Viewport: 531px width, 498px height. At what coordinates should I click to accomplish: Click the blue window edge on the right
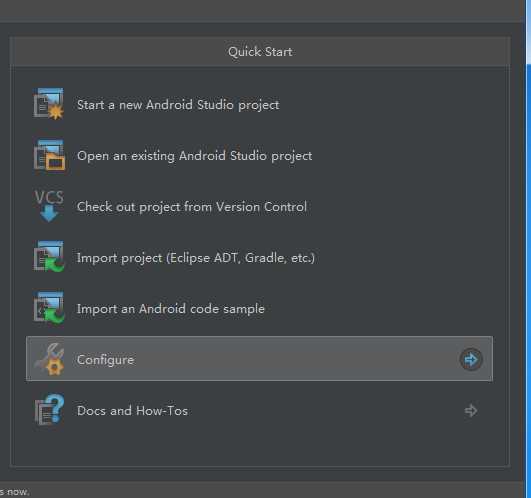(529, 249)
